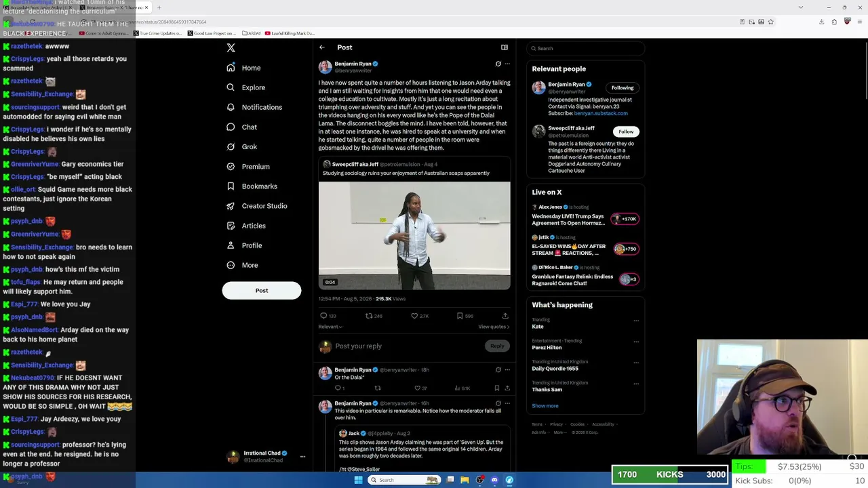The image size is (868, 488).
Task: Open options for the Kate trend
Action: [x=636, y=321]
